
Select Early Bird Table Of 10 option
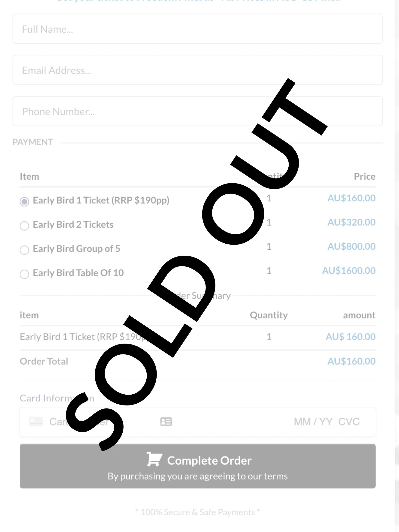[24, 274]
